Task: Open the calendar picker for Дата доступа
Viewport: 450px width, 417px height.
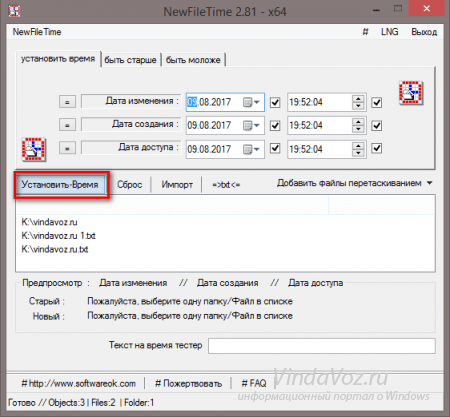Action: [251, 149]
